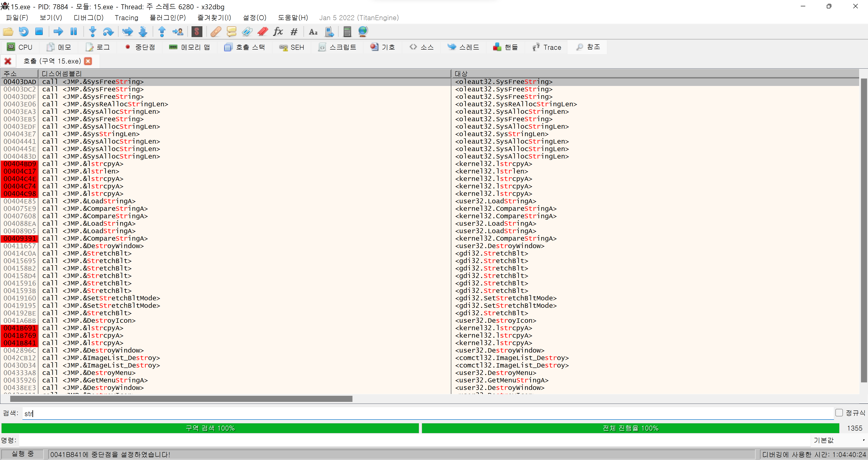Open the Calculator icon
868x460 pixels.
(347, 32)
